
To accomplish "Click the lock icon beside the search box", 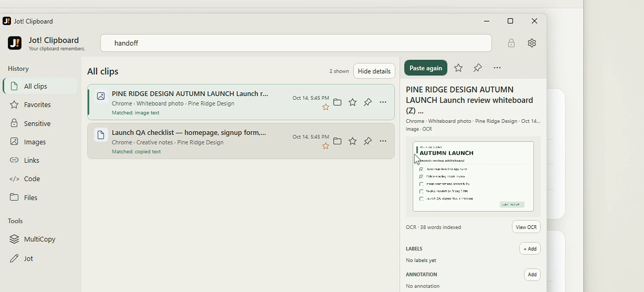I will coord(511,43).
